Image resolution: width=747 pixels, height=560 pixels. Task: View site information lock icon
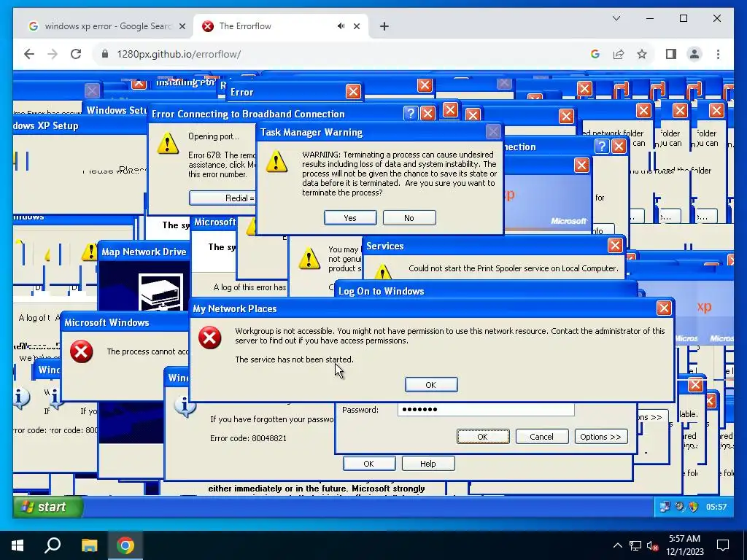tap(105, 54)
